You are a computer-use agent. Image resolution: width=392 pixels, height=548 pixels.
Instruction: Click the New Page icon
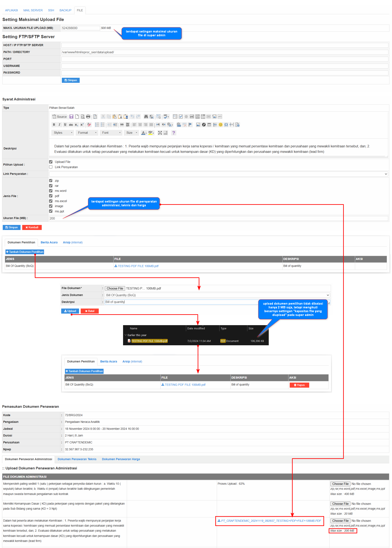click(x=77, y=117)
